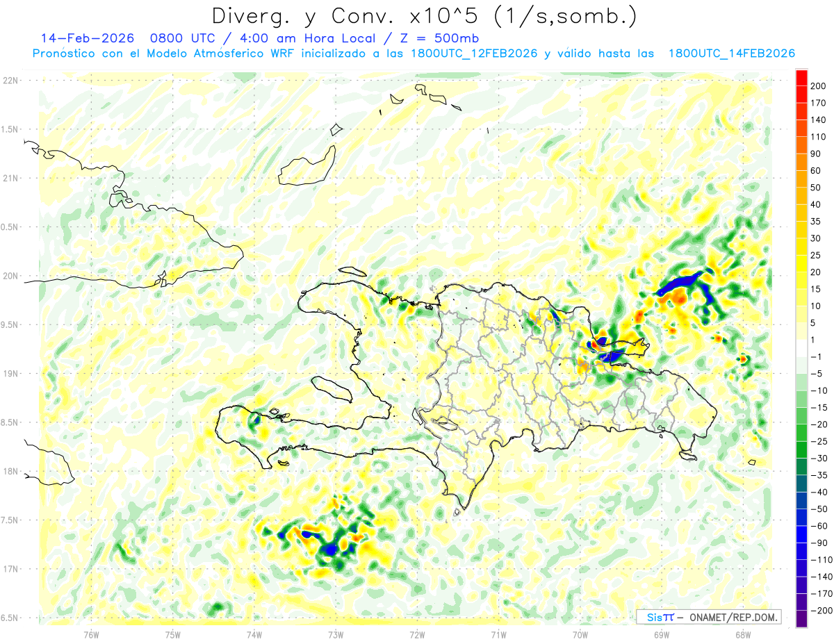The width and height of the screenshot is (834, 644).
Task: Pick the dark purple bottom color scale segment
Action: pos(801,619)
